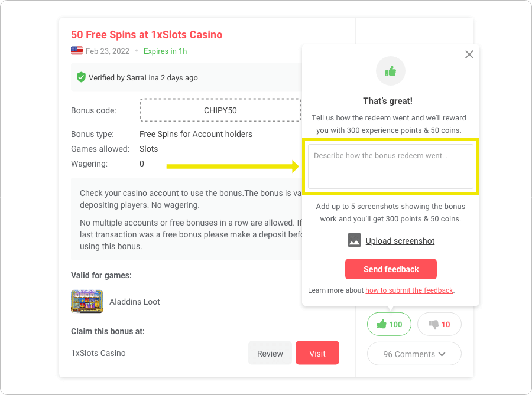
Task: Upvote the bonus with the like toggle
Action: (x=388, y=324)
